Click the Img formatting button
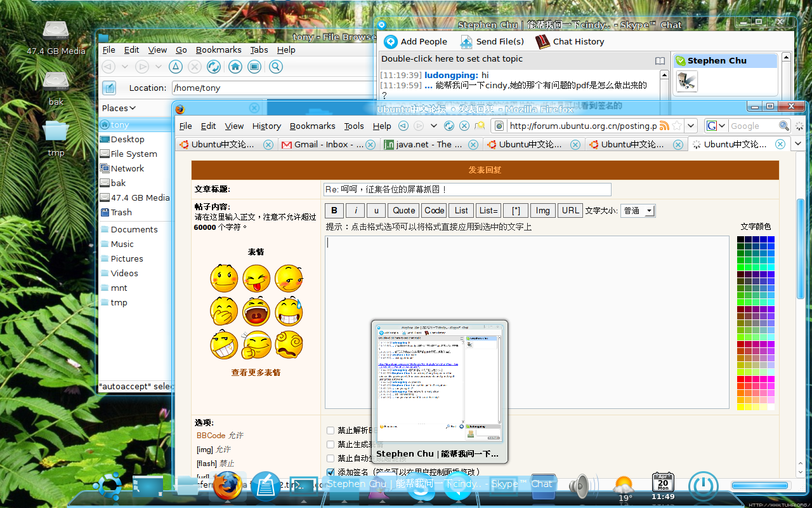Image resolution: width=812 pixels, height=508 pixels. [x=543, y=210]
